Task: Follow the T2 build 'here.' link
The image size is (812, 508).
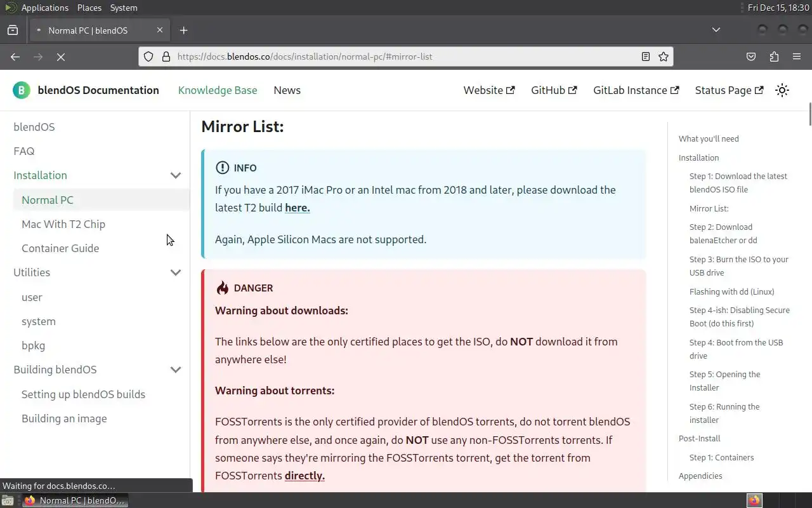Action: 298,208
